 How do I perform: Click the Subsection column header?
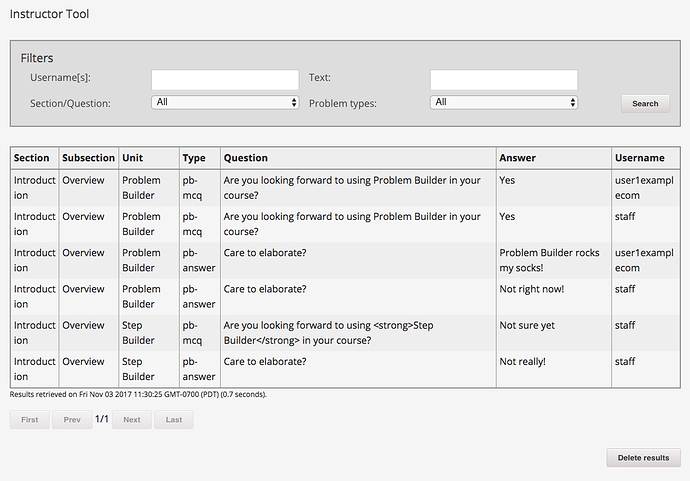click(x=88, y=158)
